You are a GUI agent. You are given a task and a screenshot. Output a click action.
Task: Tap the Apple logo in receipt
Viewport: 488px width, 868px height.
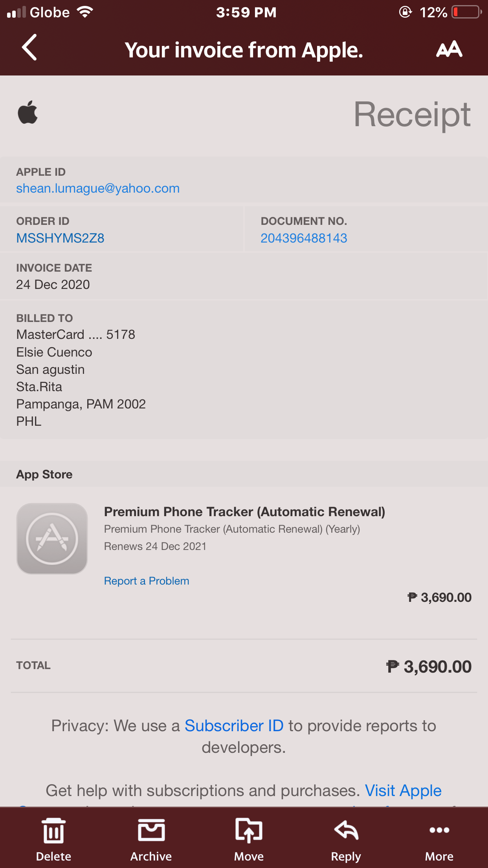tap(28, 112)
